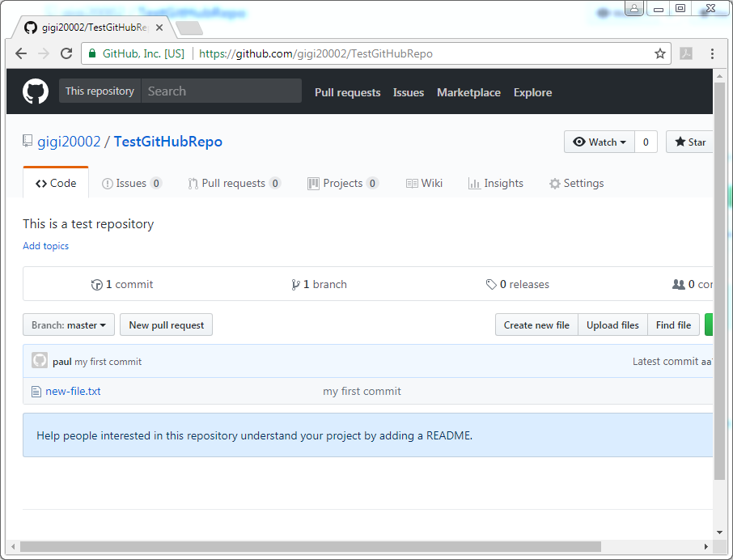Click the repository description 'This is a test repository'

(x=88, y=224)
